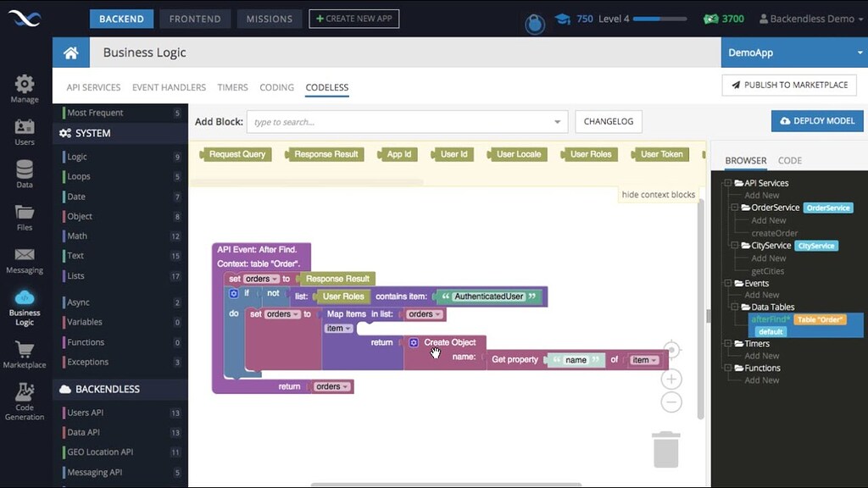
Task: Open the CODING tab
Action: point(277,87)
